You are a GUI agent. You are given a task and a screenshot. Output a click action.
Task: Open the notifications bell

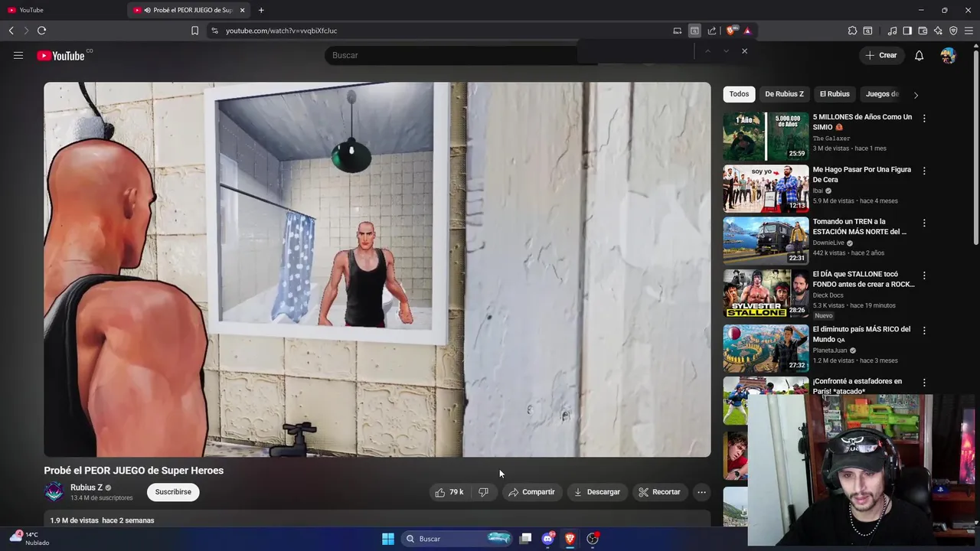[x=919, y=55]
